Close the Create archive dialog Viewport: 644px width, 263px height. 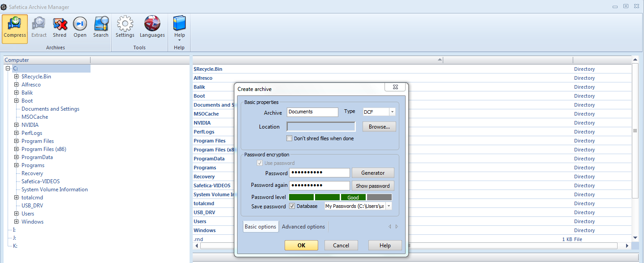395,87
